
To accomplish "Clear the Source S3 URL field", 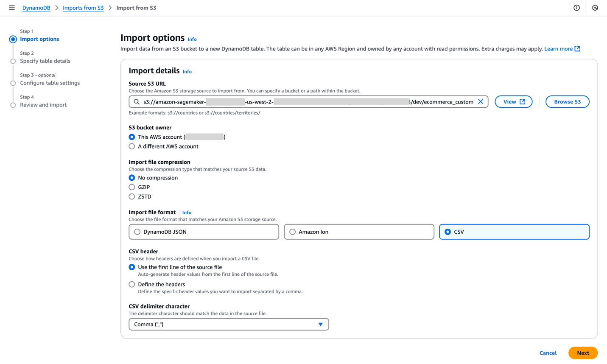I will 481,102.
